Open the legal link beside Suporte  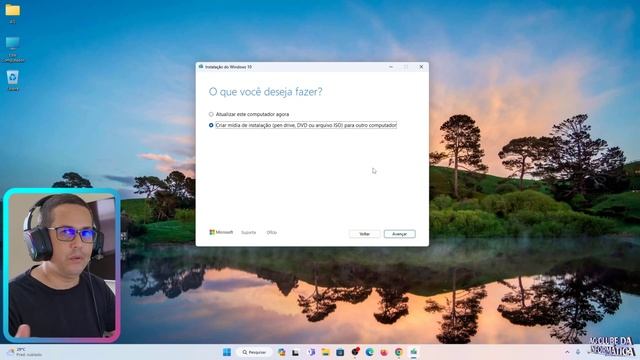click(x=272, y=232)
